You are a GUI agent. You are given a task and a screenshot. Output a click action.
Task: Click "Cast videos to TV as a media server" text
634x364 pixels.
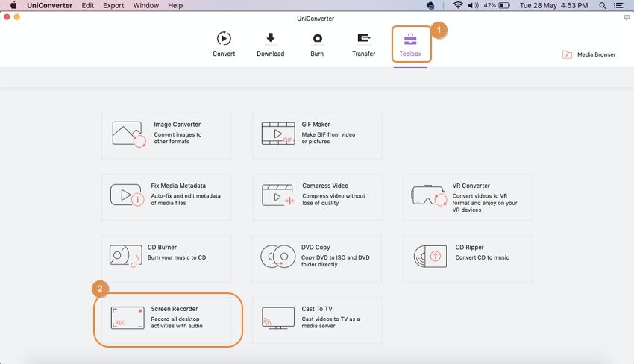pos(330,322)
